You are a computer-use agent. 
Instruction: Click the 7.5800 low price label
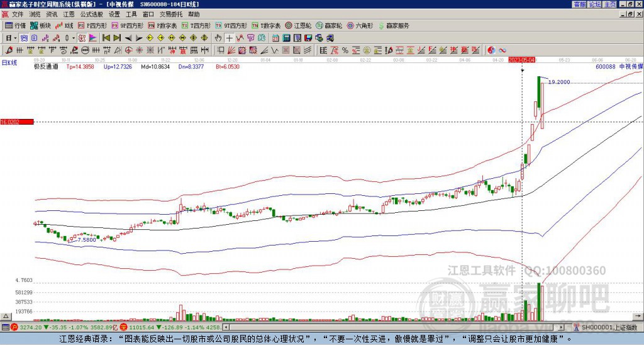pyautogui.click(x=87, y=240)
